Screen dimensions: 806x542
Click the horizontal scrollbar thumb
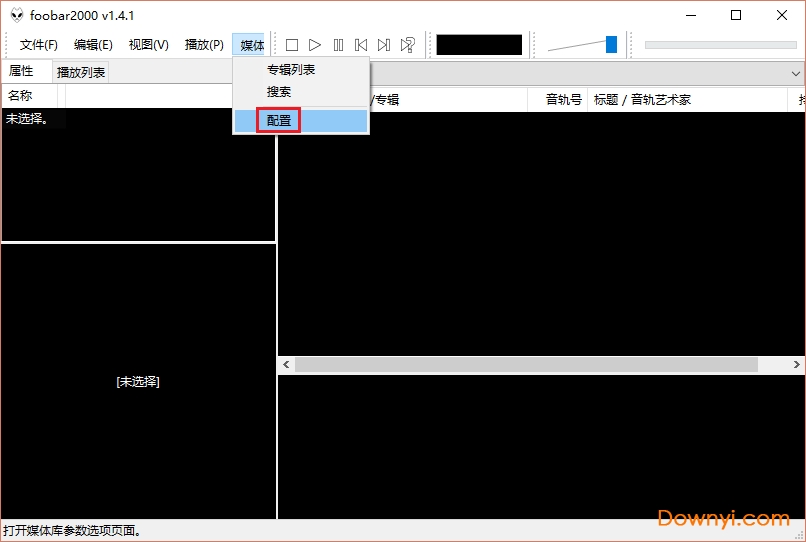point(526,365)
